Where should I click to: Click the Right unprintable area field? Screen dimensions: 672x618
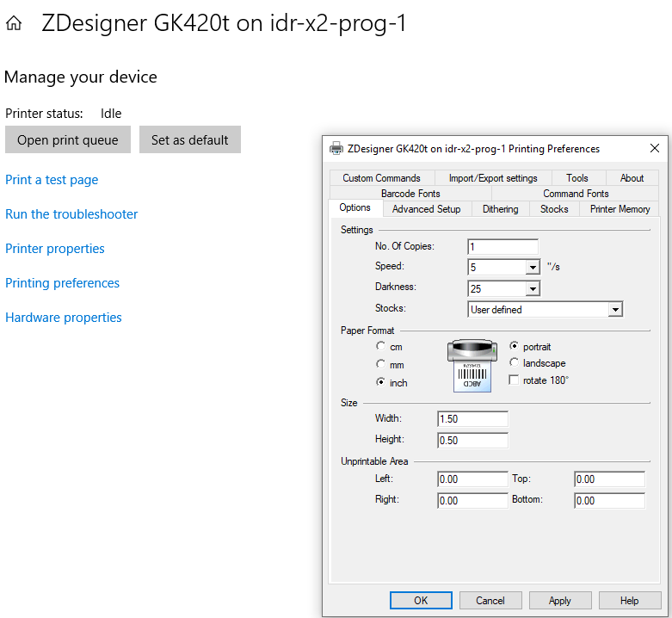click(x=472, y=501)
